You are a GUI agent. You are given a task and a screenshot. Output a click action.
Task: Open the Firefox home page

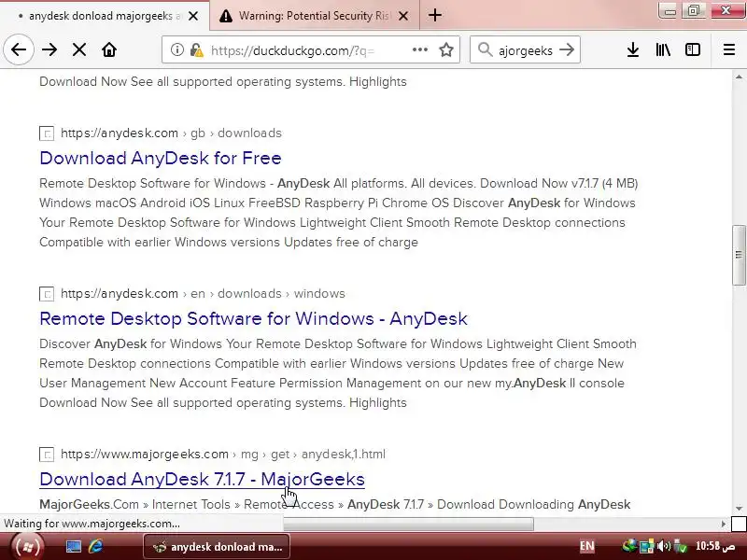pyautogui.click(x=109, y=49)
